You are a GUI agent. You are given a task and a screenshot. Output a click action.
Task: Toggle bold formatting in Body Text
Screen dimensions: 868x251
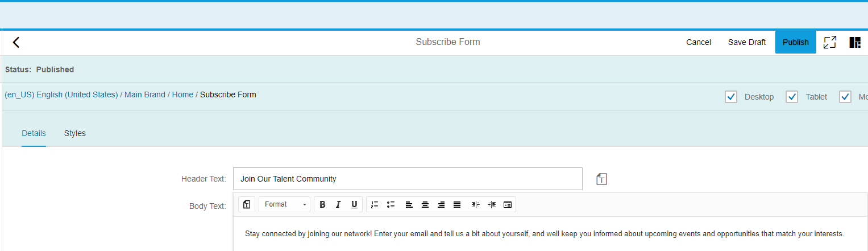click(x=322, y=204)
